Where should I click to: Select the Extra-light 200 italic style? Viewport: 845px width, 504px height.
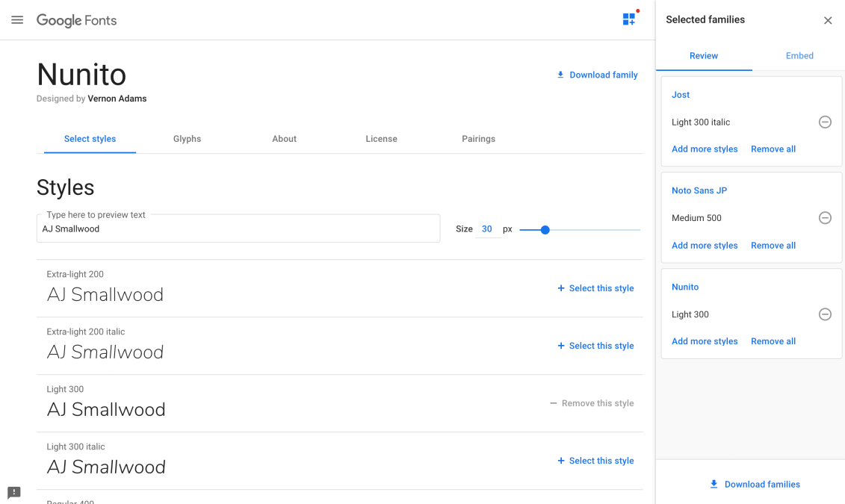click(595, 346)
